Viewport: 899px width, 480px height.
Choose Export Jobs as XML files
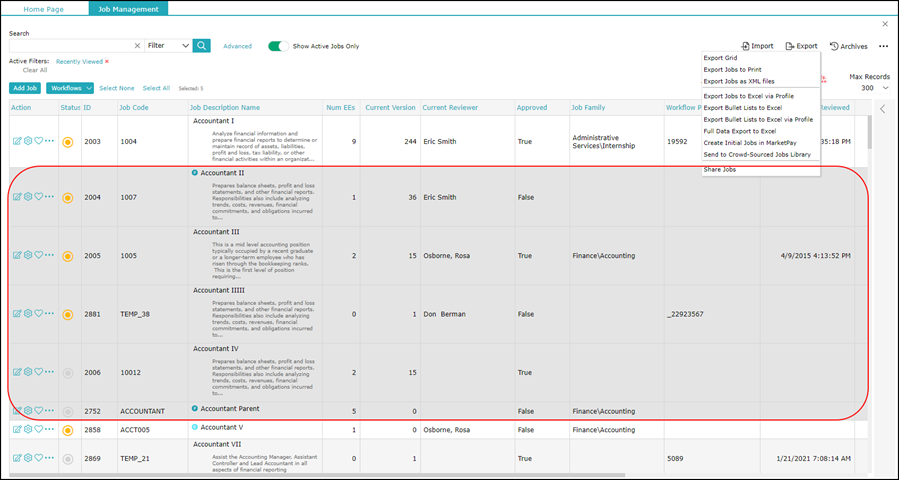pos(738,81)
